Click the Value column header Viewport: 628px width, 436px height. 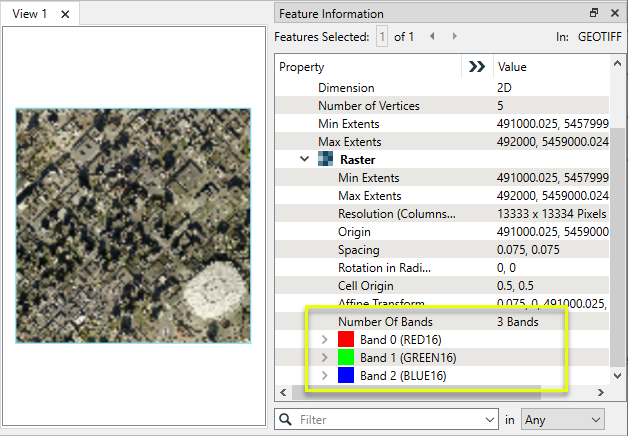click(511, 67)
